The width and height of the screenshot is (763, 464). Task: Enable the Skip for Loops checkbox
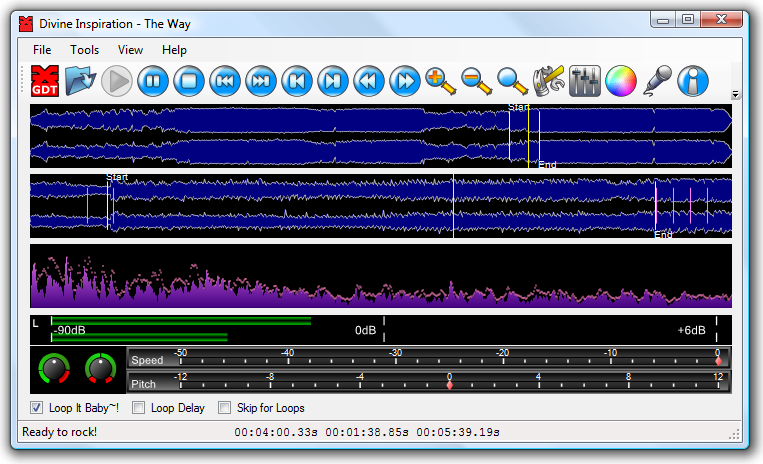click(x=224, y=408)
